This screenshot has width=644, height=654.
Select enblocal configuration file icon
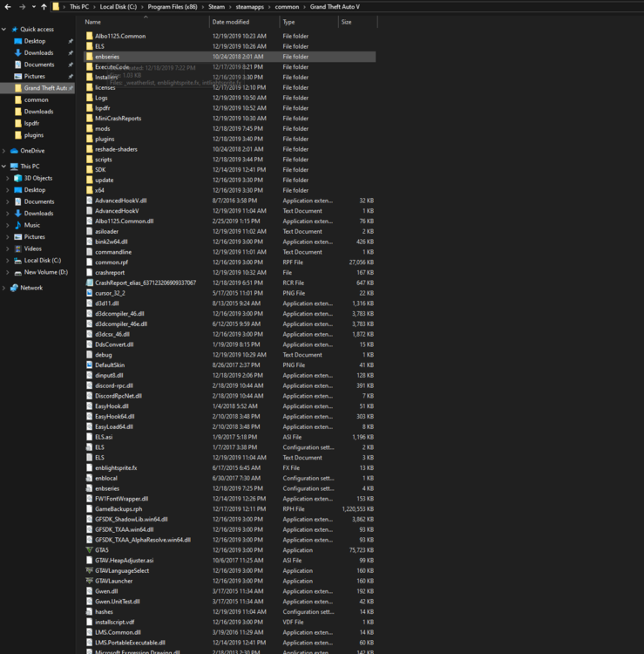click(x=89, y=478)
